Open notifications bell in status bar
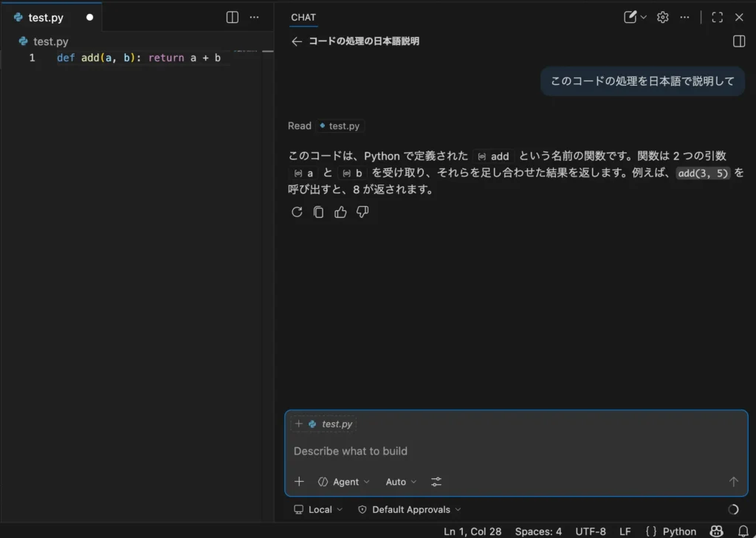The height and width of the screenshot is (538, 756). [743, 531]
